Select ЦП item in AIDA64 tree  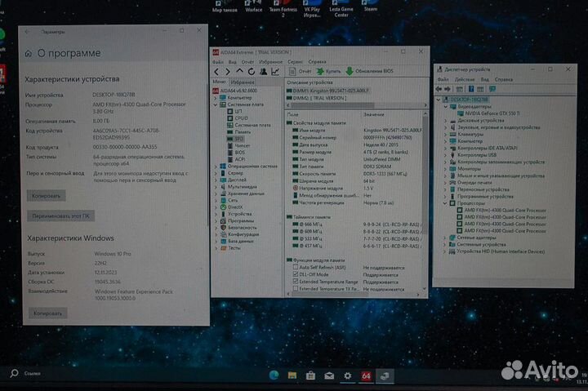pos(234,111)
